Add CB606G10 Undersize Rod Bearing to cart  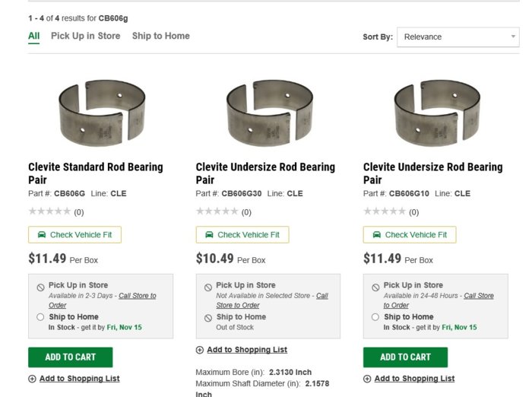tap(405, 357)
